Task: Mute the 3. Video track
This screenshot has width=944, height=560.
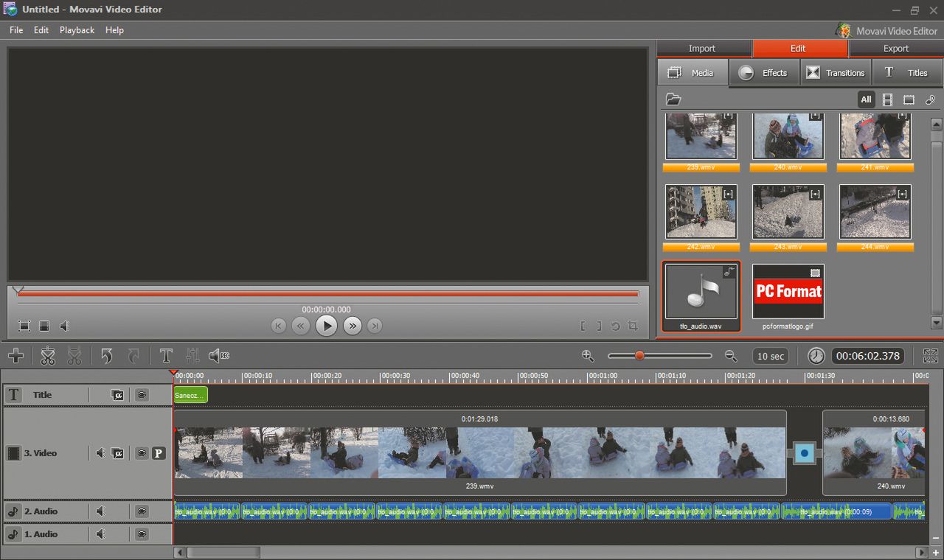Action: pyautogui.click(x=100, y=453)
